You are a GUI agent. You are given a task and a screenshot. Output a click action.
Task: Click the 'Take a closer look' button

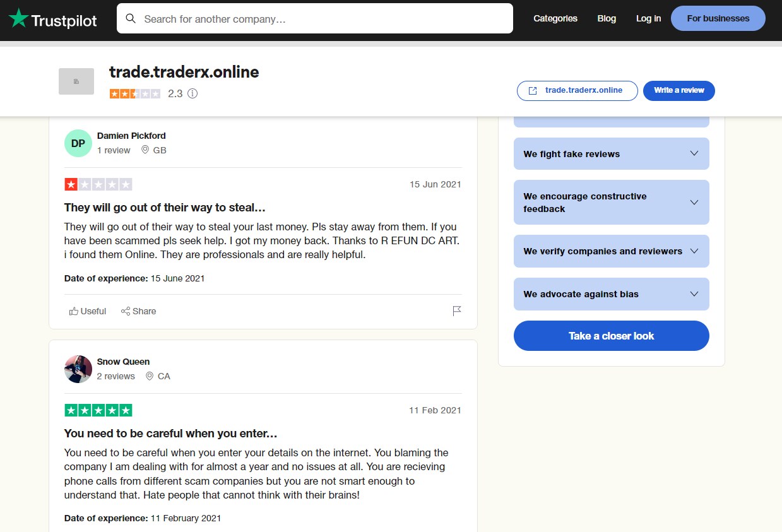tap(610, 336)
